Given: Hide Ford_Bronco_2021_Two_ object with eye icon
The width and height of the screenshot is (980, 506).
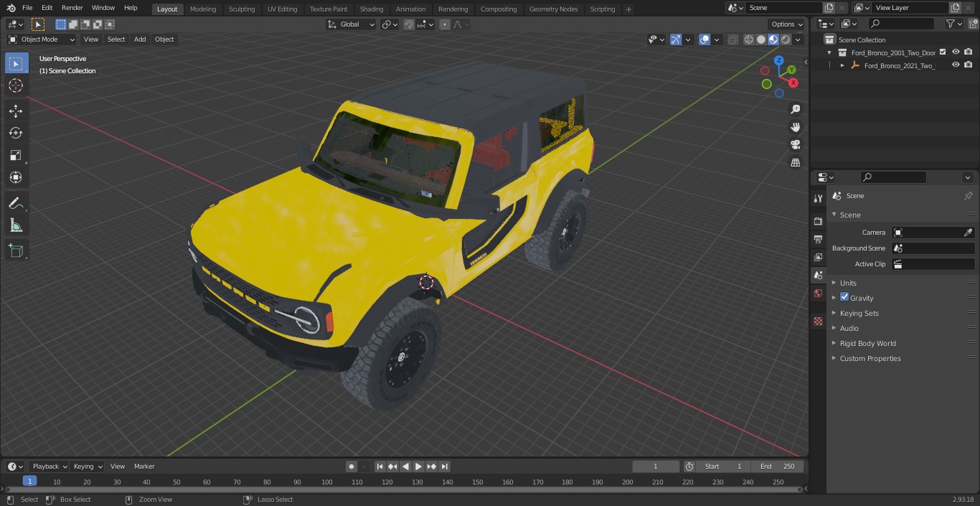Looking at the screenshot, I should (956, 65).
